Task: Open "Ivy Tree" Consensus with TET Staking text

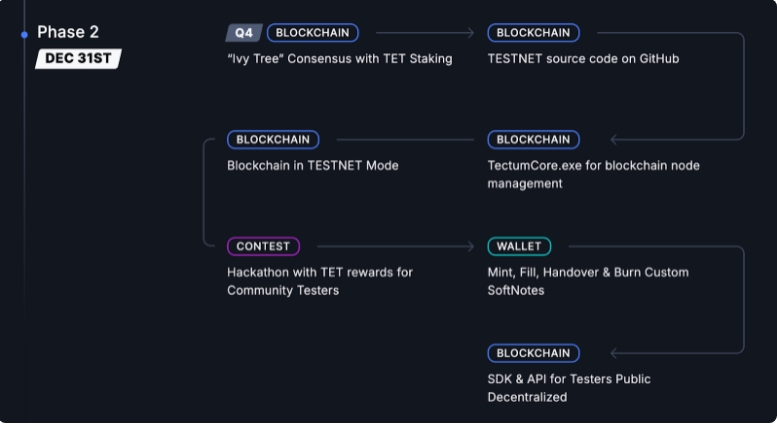Action: tap(339, 59)
